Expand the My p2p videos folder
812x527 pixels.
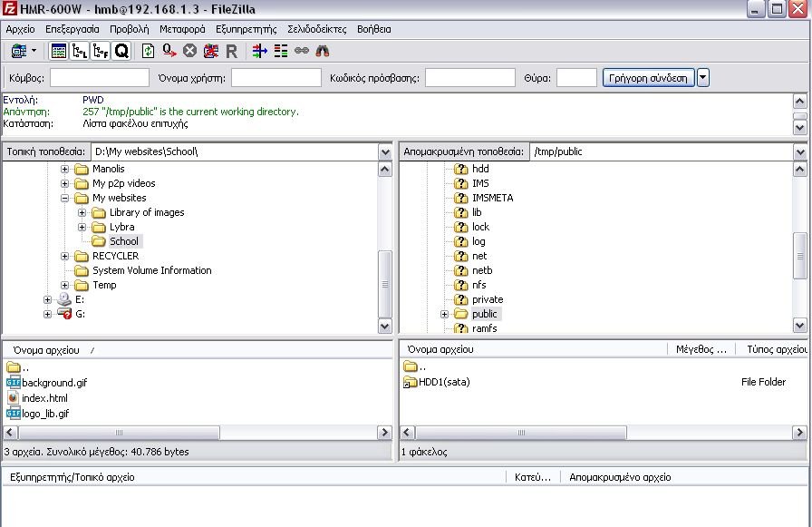tap(64, 183)
